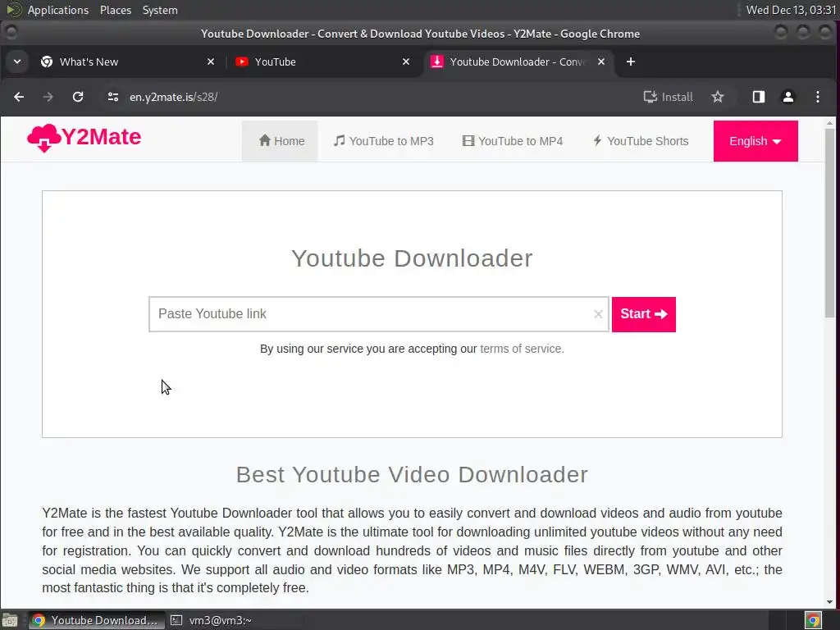Expand the English language dropdown
This screenshot has width=840, height=630.
(756, 141)
